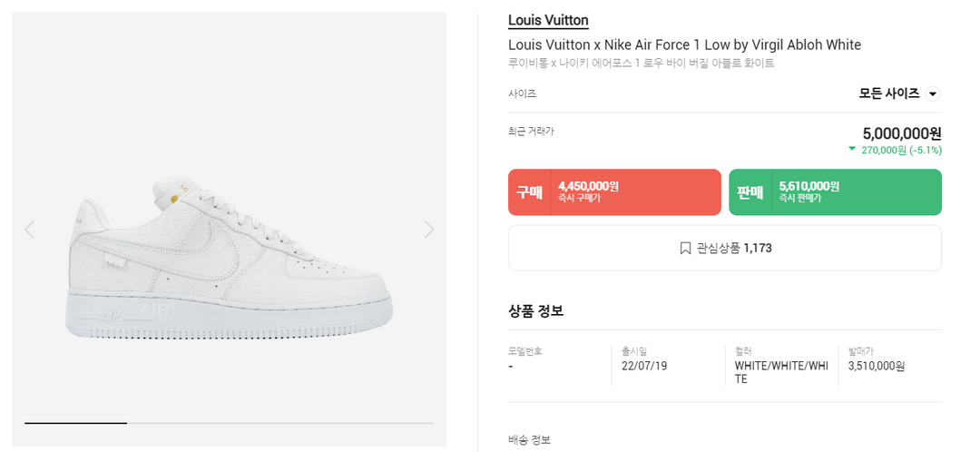This screenshot has width=980, height=452.
Task: Click the 관심상품 1,173 count text
Action: click(734, 248)
